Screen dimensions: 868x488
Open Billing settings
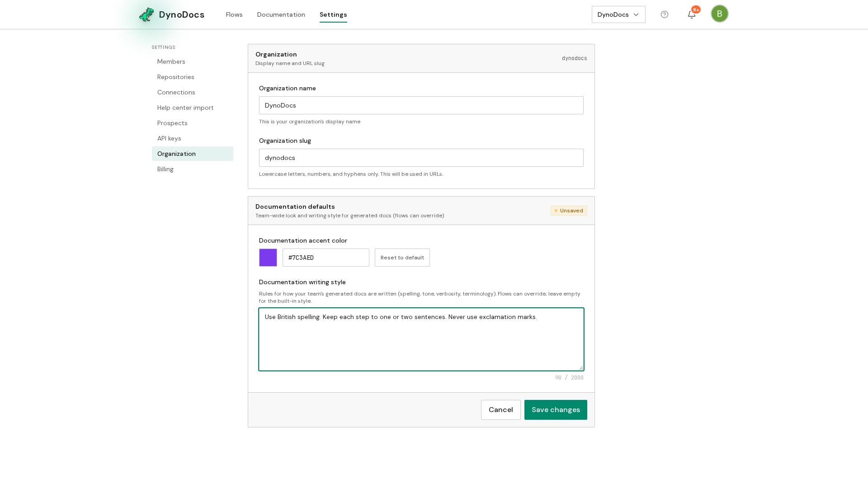click(x=193, y=169)
